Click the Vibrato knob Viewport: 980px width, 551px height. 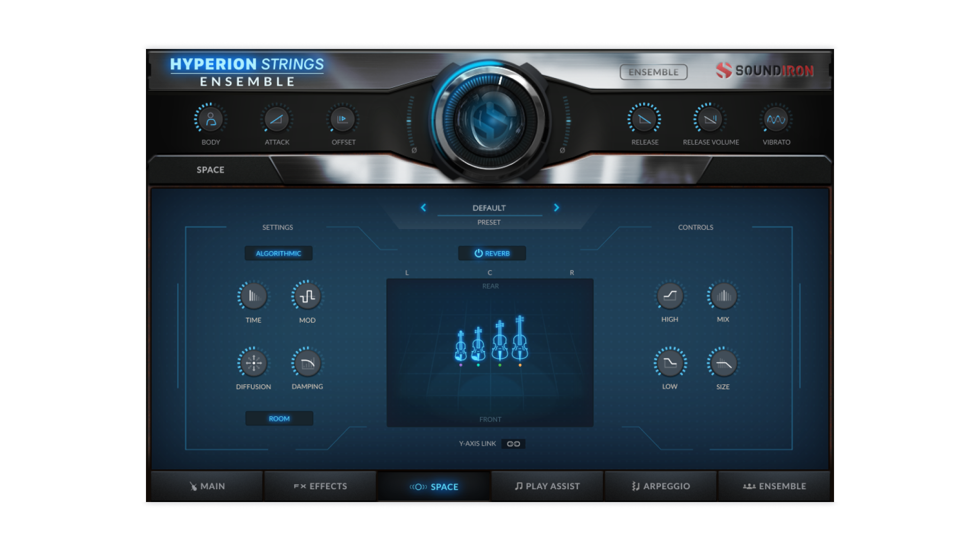coord(776,119)
